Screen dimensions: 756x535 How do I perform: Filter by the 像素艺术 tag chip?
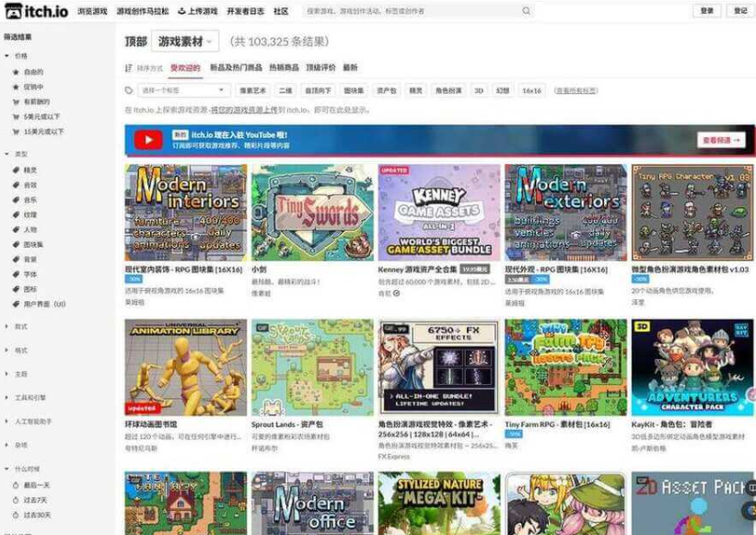(252, 90)
